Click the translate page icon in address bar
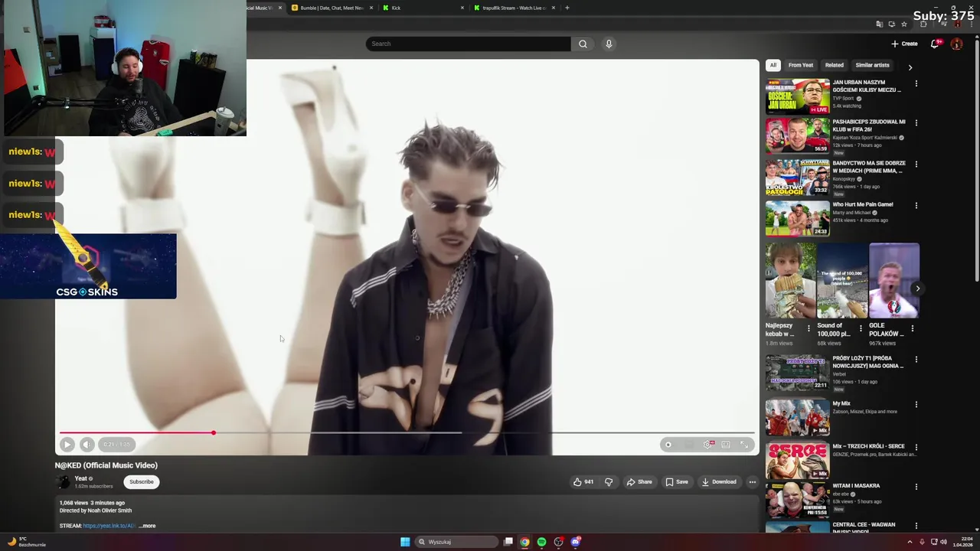This screenshot has height=551, width=980. click(x=880, y=24)
